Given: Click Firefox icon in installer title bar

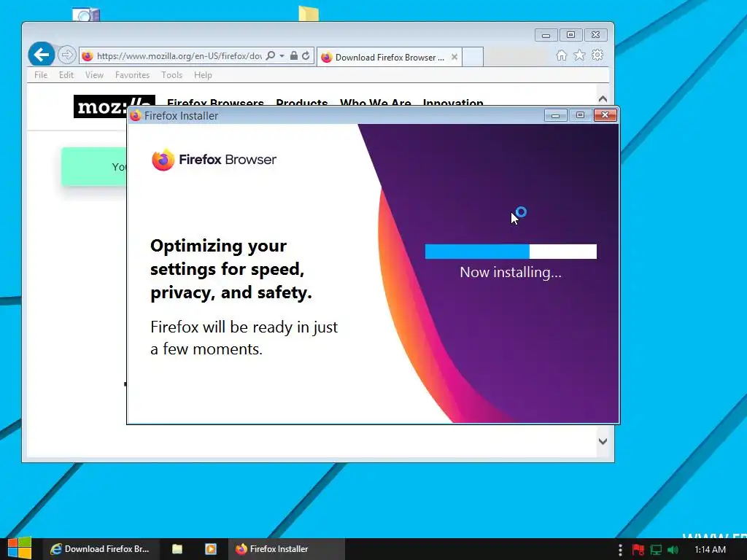Looking at the screenshot, I should click(x=135, y=116).
